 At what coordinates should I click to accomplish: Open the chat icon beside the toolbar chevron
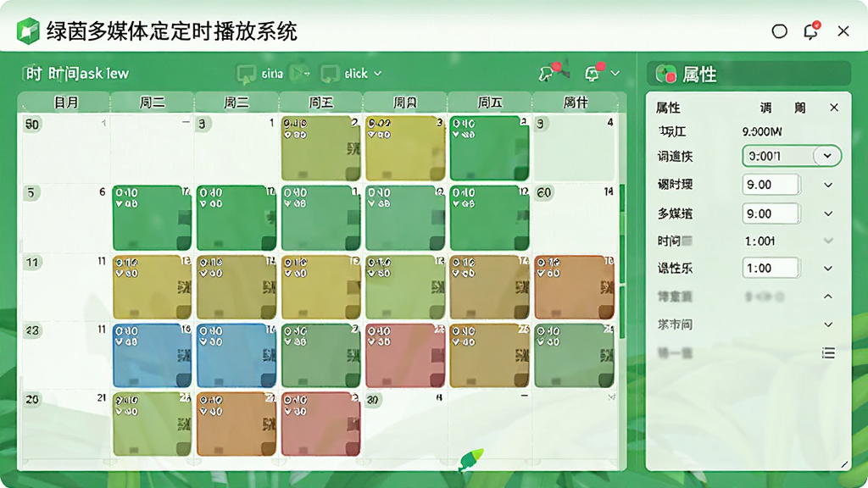tap(594, 73)
